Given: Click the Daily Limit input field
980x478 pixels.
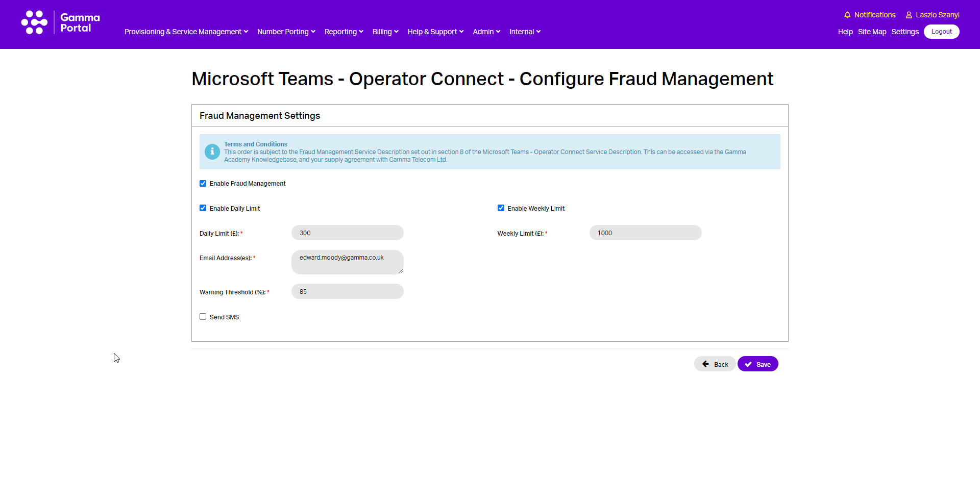Looking at the screenshot, I should (348, 233).
